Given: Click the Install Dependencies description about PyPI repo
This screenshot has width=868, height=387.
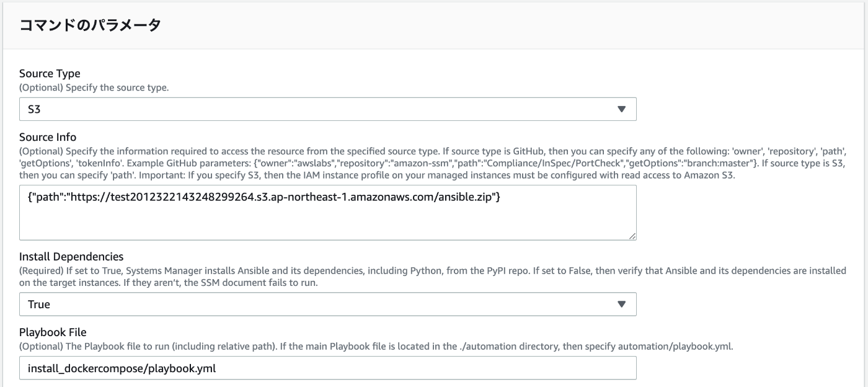Looking at the screenshot, I should (433, 277).
